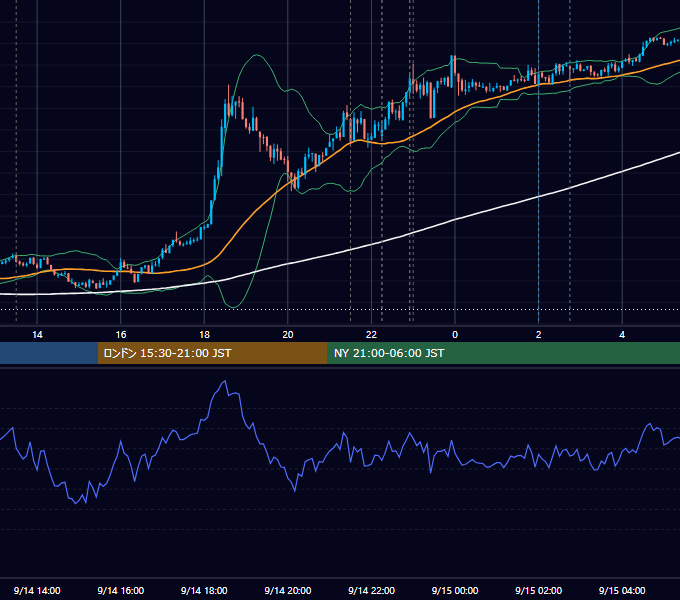Click hour label 18 on price chart axis
The height and width of the screenshot is (600, 680).
(204, 335)
